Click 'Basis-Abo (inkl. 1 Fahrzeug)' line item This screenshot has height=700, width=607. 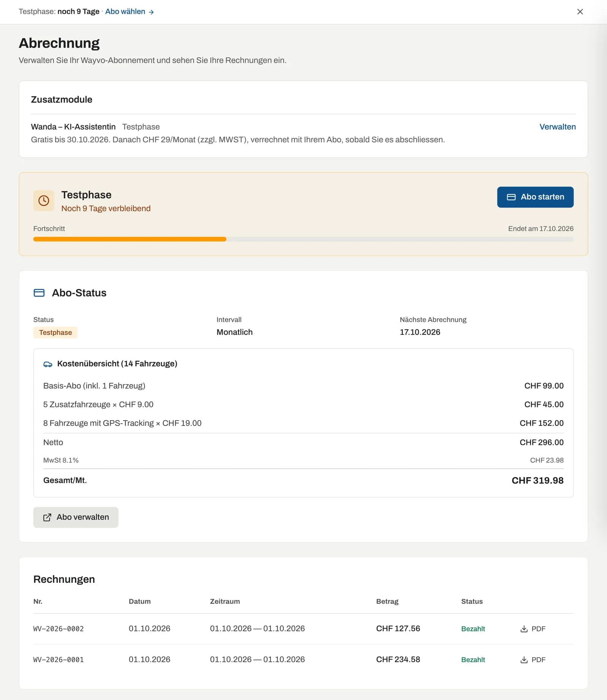coord(94,386)
